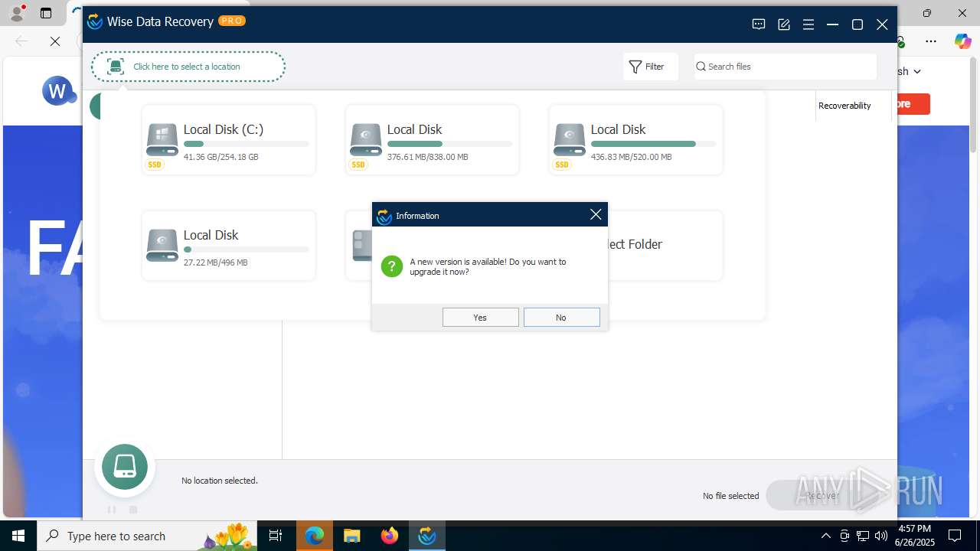Click the Recoverability column header
Screen dimensions: 980x551
844,106
